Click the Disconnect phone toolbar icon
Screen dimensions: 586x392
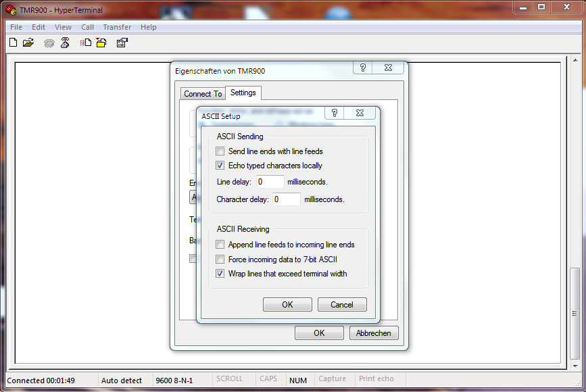click(x=65, y=43)
